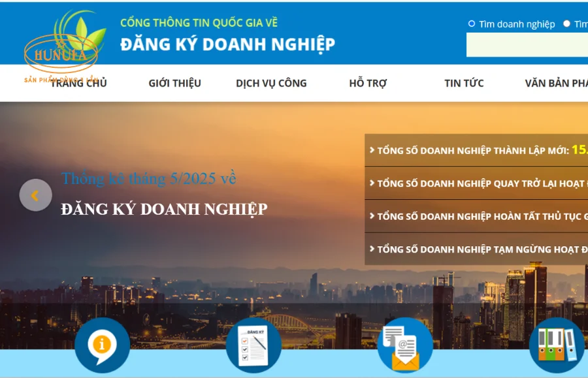Select the second search-type radio button
This screenshot has width=588, height=378.
(x=566, y=24)
